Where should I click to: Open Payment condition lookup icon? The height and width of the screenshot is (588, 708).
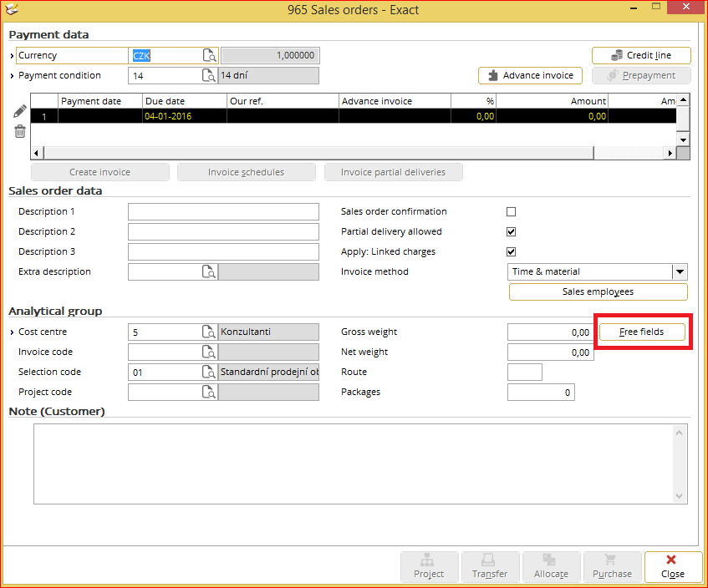209,75
